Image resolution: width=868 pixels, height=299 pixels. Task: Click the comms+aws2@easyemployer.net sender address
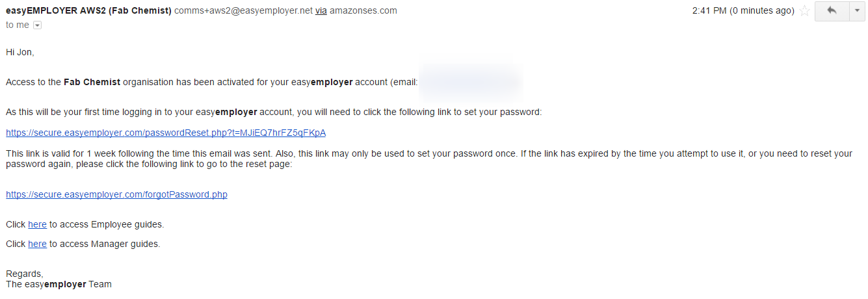(243, 11)
